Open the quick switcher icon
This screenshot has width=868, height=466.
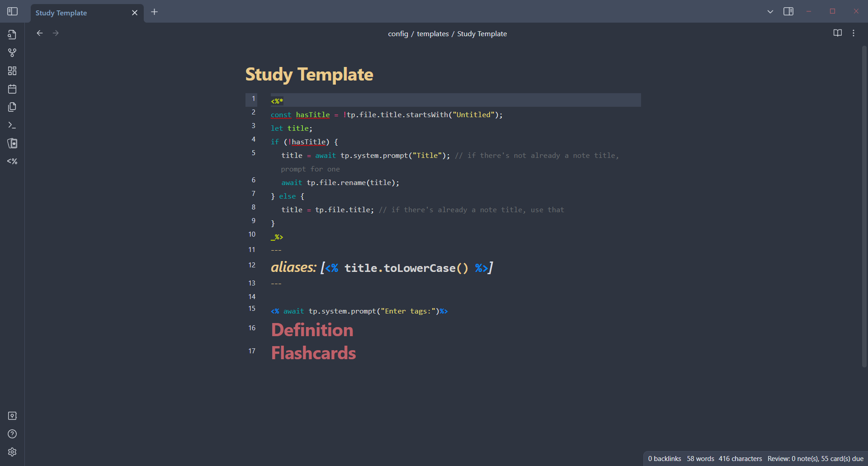pyautogui.click(x=12, y=35)
